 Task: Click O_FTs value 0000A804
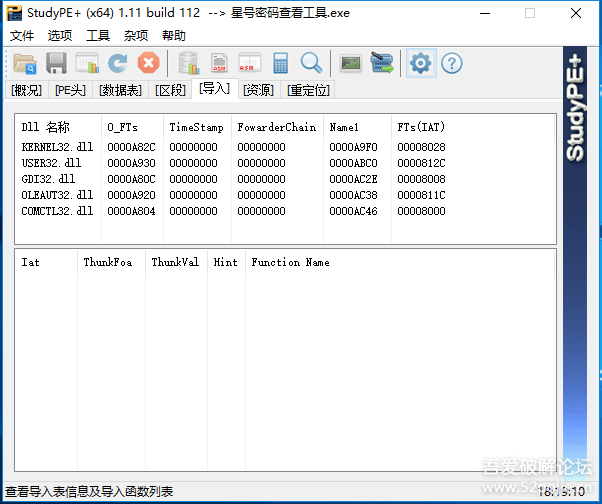point(131,211)
